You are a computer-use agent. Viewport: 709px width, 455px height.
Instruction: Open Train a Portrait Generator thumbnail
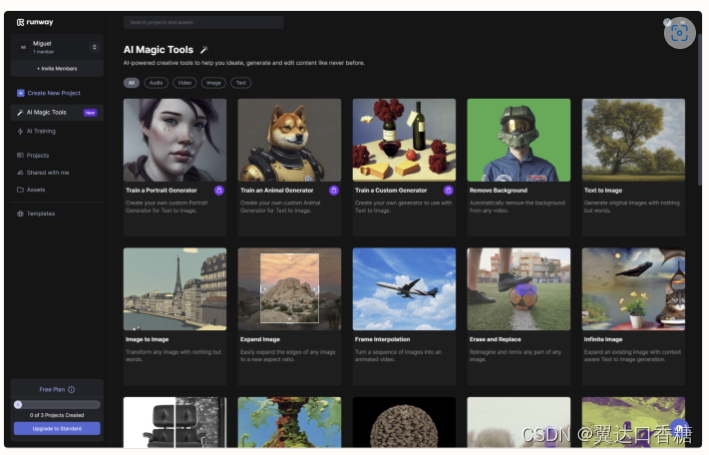click(175, 140)
